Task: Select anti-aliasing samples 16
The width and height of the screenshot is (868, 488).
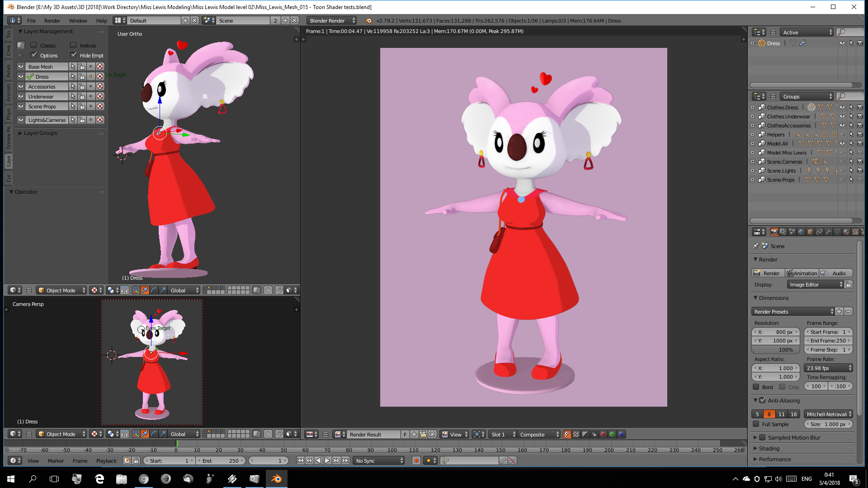Action: click(793, 414)
